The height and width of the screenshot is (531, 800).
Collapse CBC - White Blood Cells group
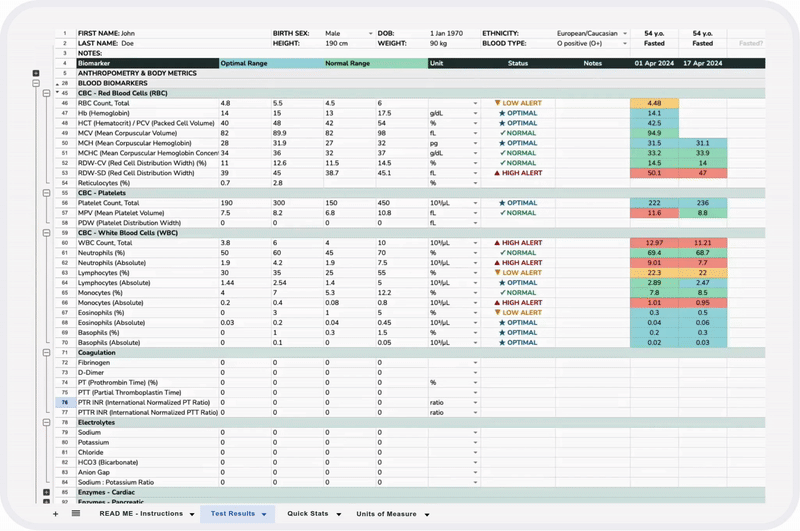(46, 233)
